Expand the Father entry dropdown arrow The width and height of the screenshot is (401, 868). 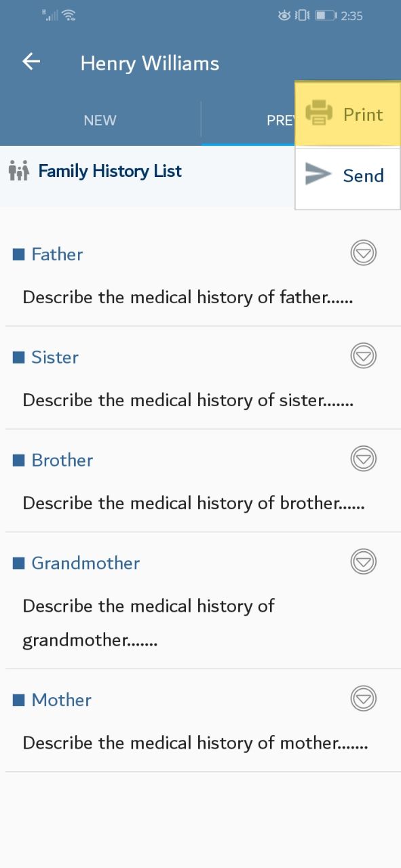(x=364, y=253)
